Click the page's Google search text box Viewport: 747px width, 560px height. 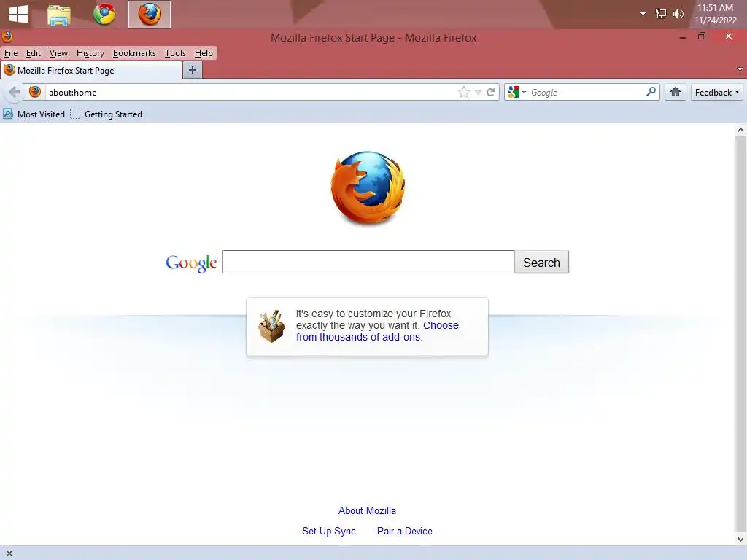coord(368,262)
